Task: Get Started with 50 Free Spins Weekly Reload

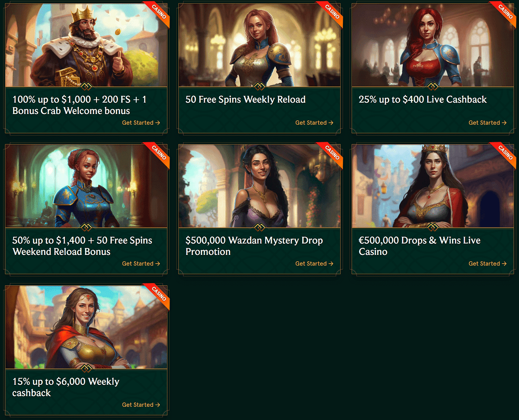Action: pos(314,123)
